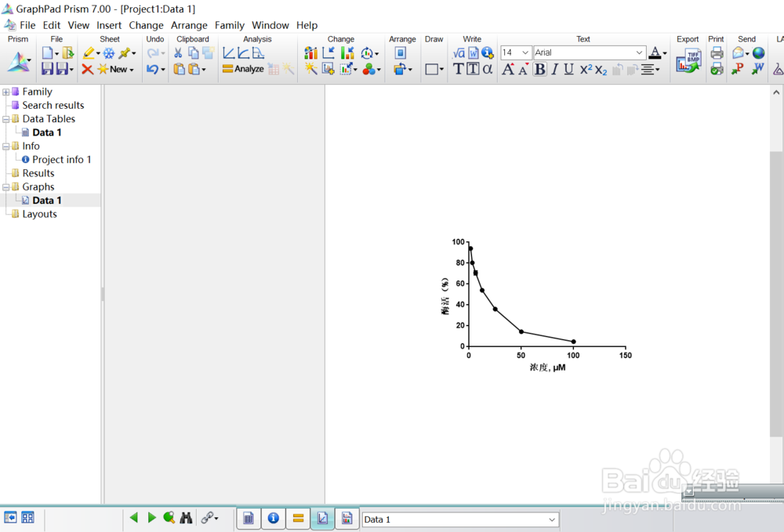Viewport: 784px width, 532px height.
Task: Click the Greek alpha symbol icon
Action: (488, 69)
